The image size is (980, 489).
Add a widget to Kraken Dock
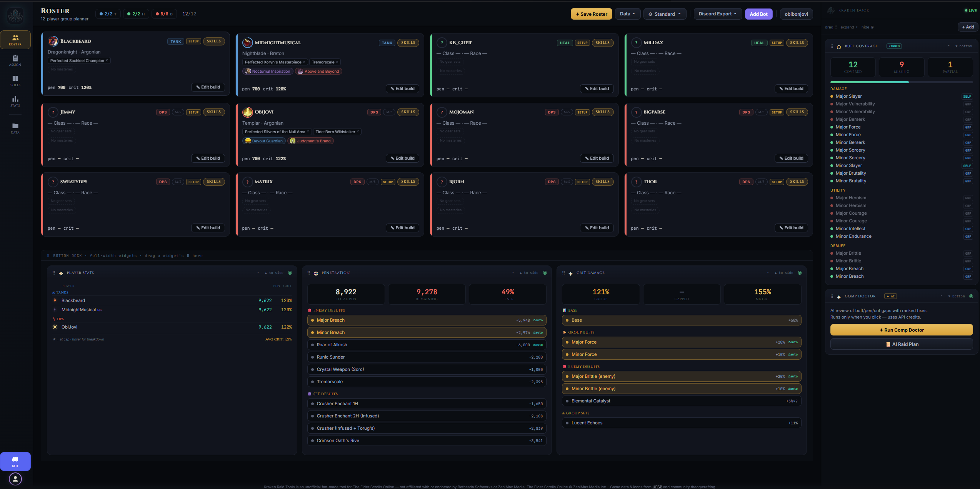tap(968, 27)
